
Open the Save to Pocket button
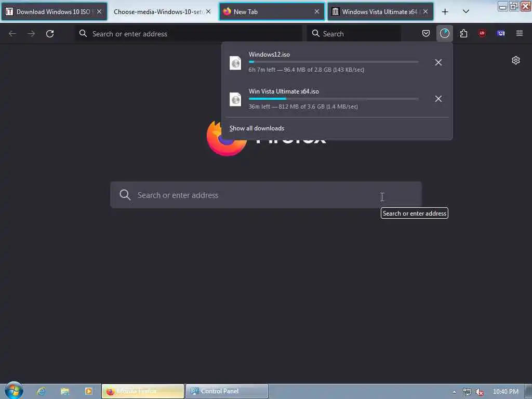click(426, 33)
